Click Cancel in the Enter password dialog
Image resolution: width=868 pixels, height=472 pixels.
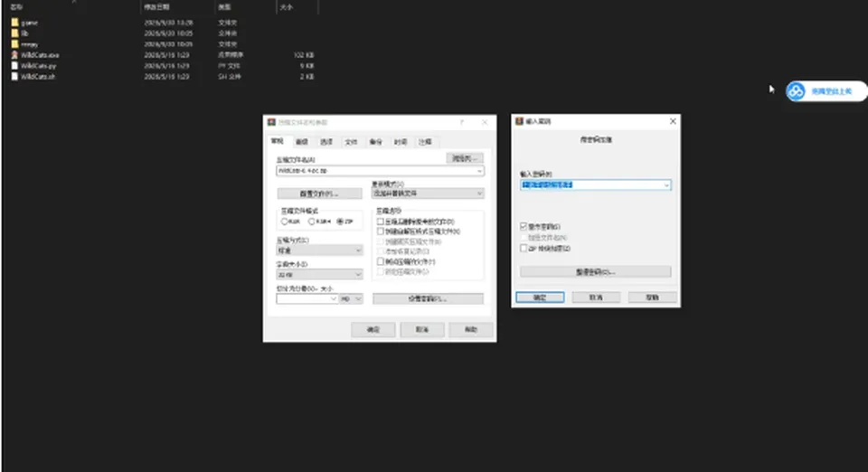(x=596, y=297)
